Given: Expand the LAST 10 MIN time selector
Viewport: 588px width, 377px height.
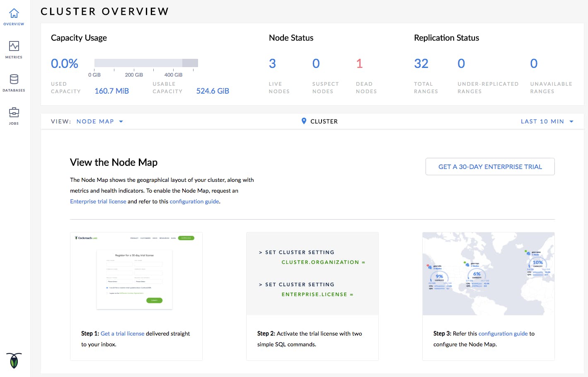Looking at the screenshot, I should [x=542, y=121].
